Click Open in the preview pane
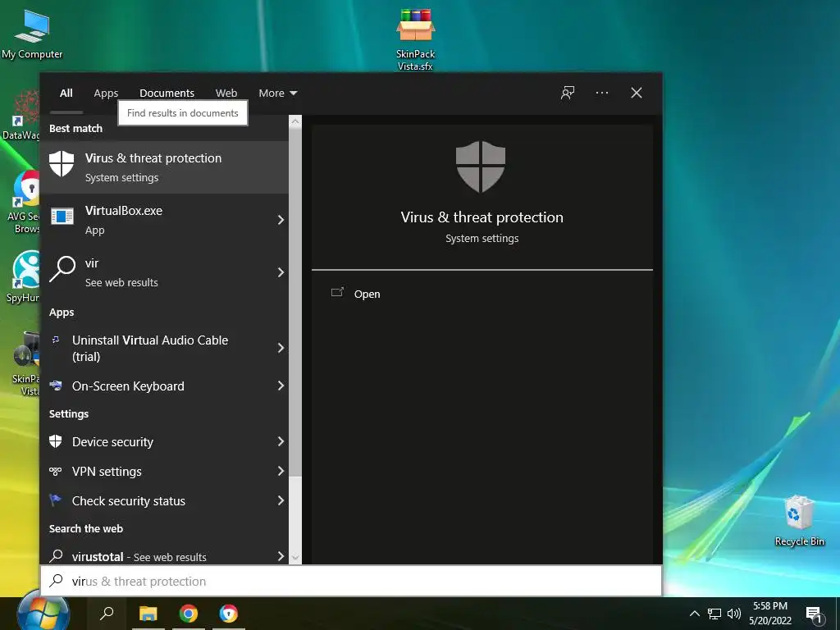 click(367, 294)
